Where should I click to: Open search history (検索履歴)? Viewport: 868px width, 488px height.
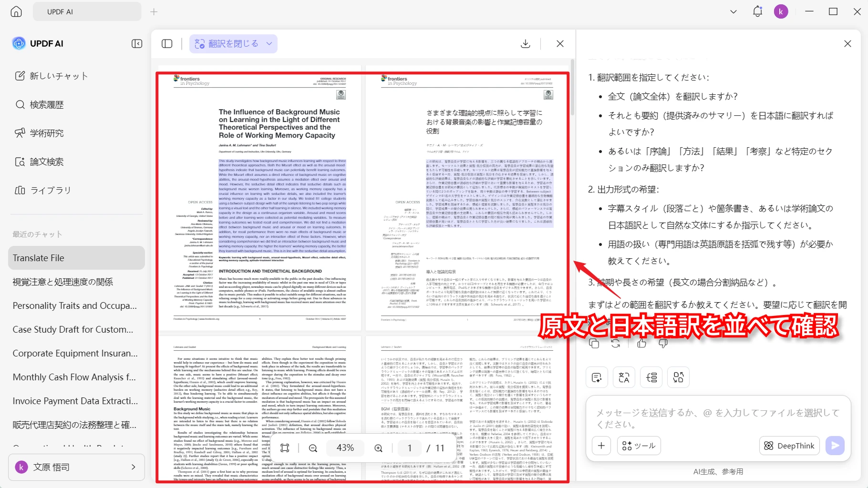click(x=39, y=104)
